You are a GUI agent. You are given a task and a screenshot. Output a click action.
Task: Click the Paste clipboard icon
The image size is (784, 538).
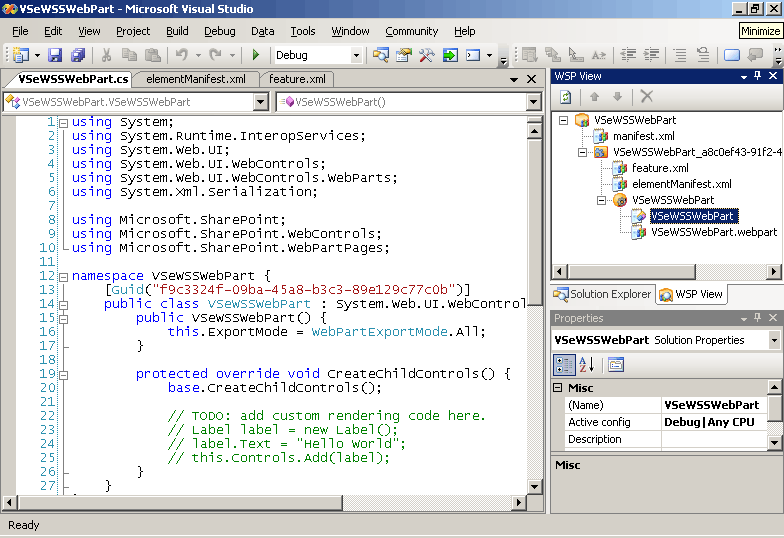click(152, 55)
